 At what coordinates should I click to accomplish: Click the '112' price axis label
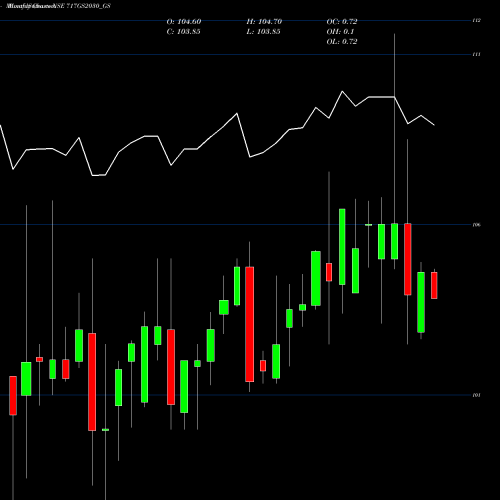point(477,20)
